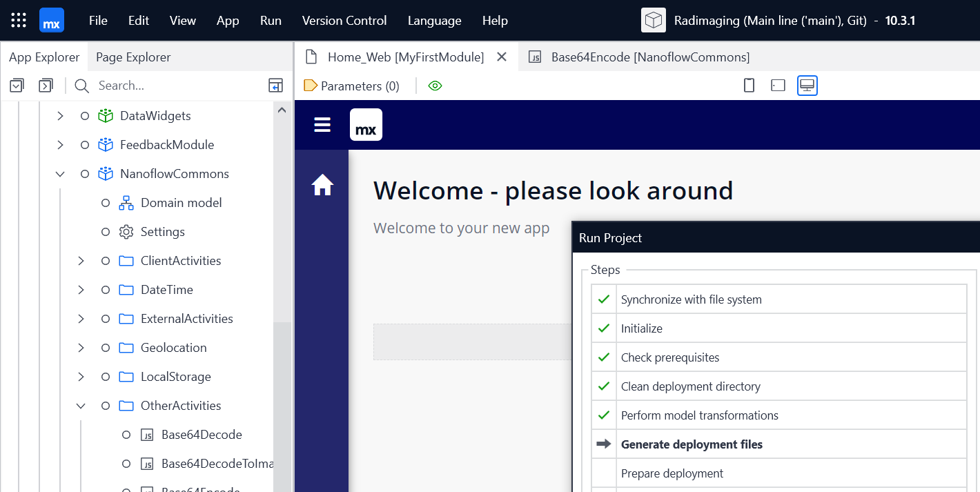Viewport: 980px width, 492px height.
Task: Click the home icon in preview sidebar
Action: tap(322, 185)
